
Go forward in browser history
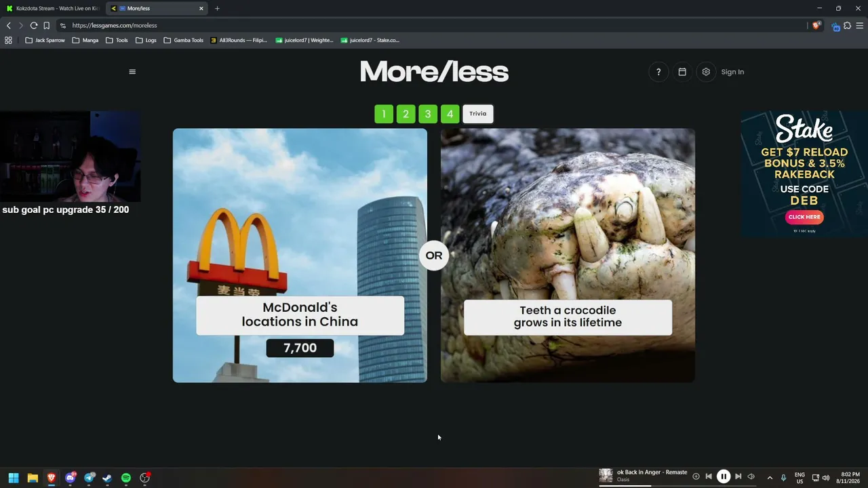click(x=20, y=25)
